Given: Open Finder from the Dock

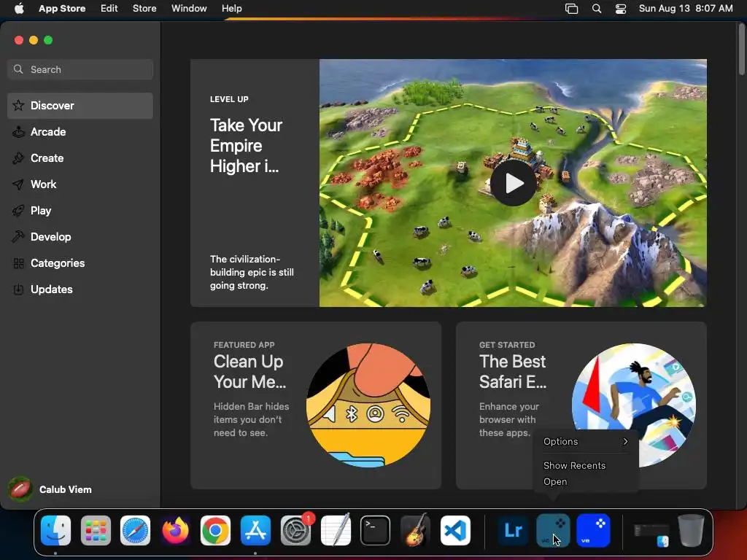Looking at the screenshot, I should 55,530.
